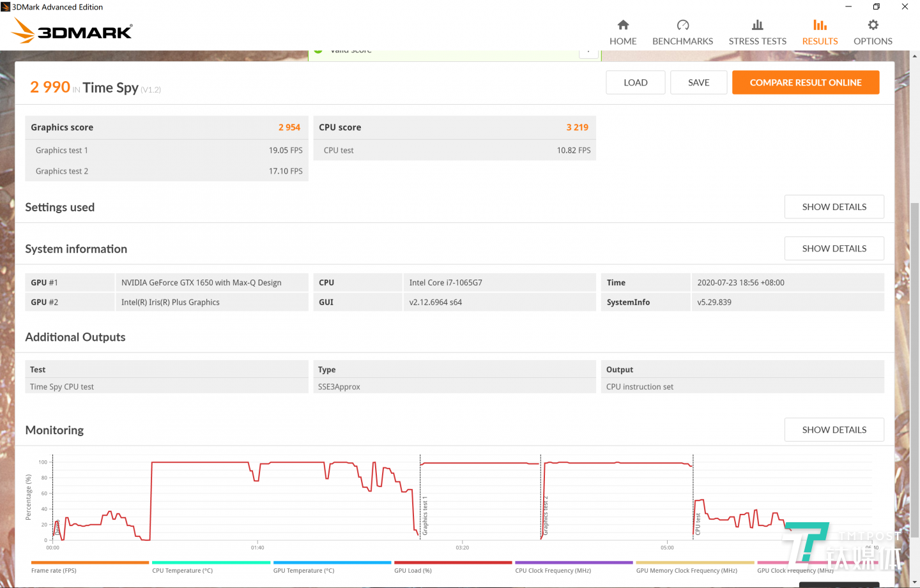Click the Graphics test 1 chart marker
Viewport: 920px width, 588px height.
click(424, 516)
